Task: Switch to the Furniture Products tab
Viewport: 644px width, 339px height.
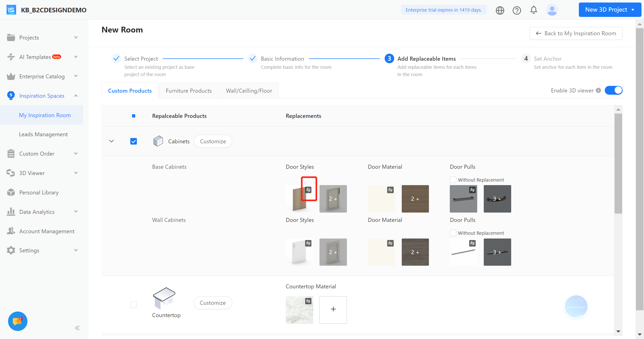Action: coord(189,91)
